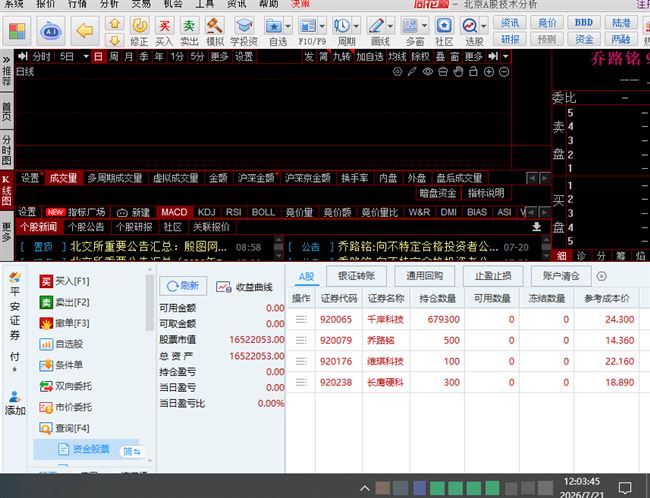650x498 pixels.
Task: Expand the 自选 dropdown arrow
Action: pos(289,26)
